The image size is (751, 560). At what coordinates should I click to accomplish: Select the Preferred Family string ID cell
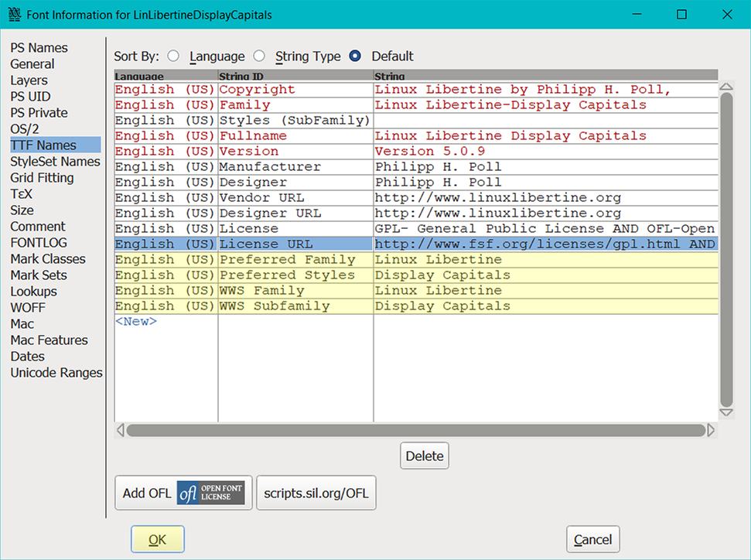click(295, 260)
